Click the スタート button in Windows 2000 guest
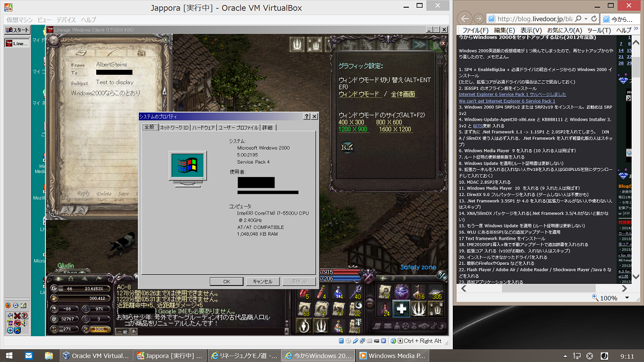 tap(17, 30)
